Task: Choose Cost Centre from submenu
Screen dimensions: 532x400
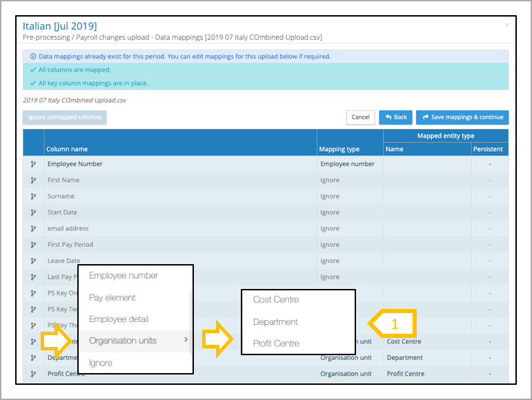Action: [276, 300]
